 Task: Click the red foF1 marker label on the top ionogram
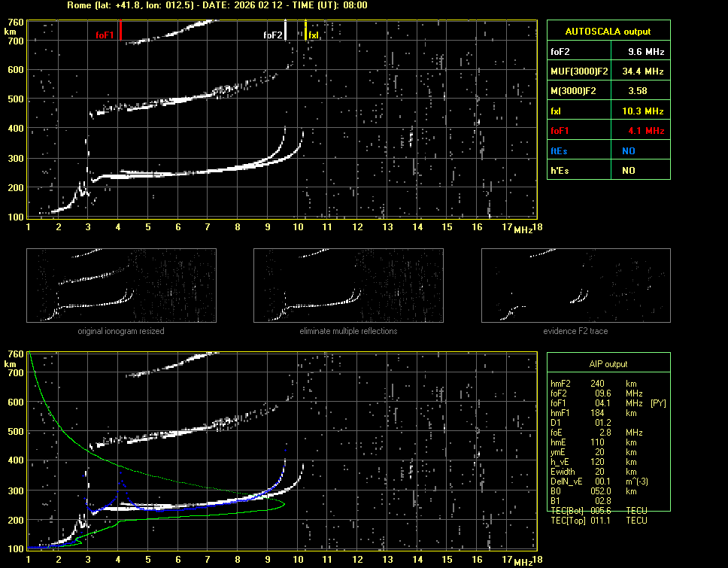(105, 35)
